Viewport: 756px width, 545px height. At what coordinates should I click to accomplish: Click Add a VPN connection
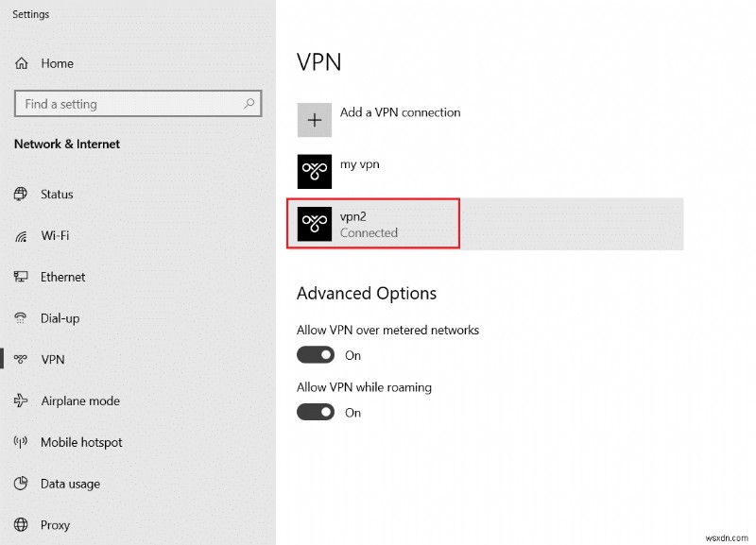click(x=401, y=111)
